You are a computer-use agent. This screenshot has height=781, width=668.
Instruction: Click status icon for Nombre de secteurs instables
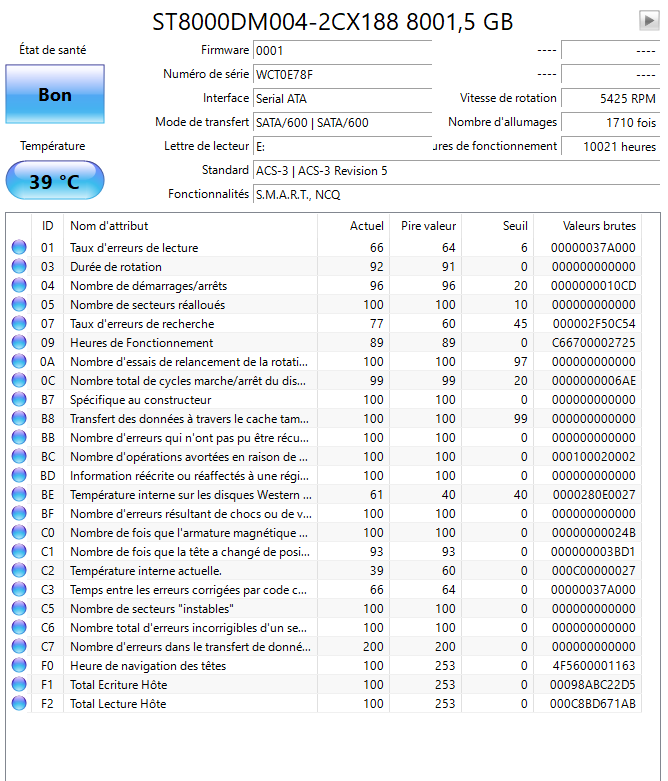[19, 608]
